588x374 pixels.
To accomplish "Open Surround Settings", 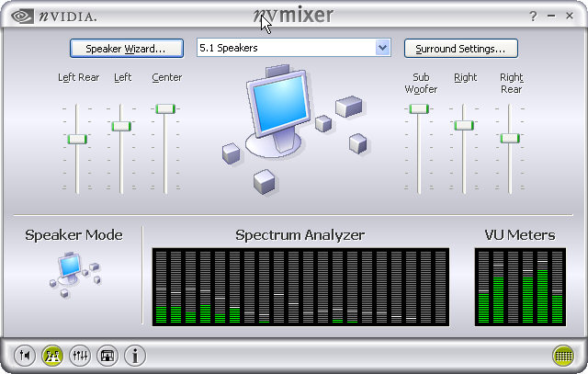I will pyautogui.click(x=461, y=49).
